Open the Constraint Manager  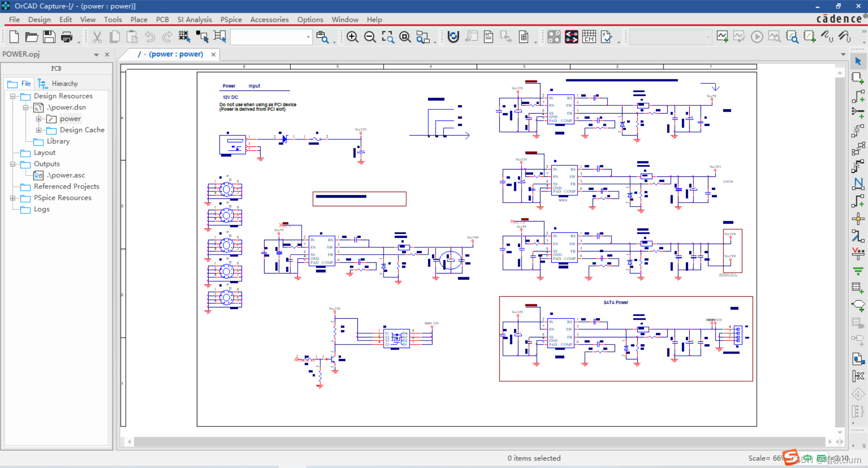(x=588, y=37)
